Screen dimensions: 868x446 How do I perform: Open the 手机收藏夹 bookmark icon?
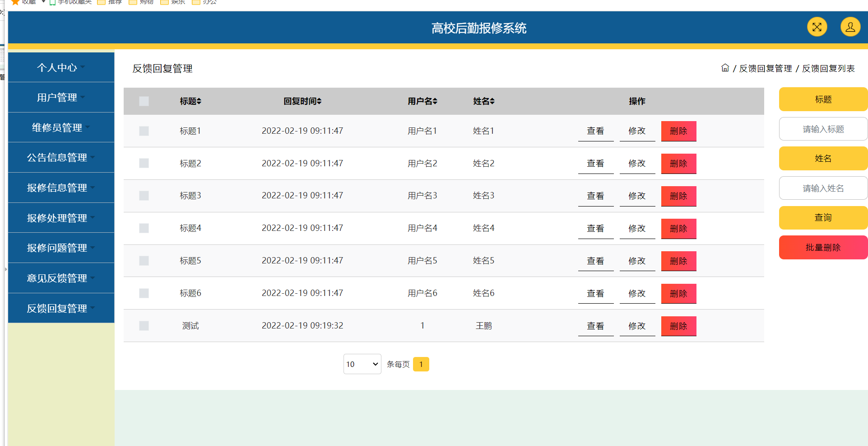51,2
